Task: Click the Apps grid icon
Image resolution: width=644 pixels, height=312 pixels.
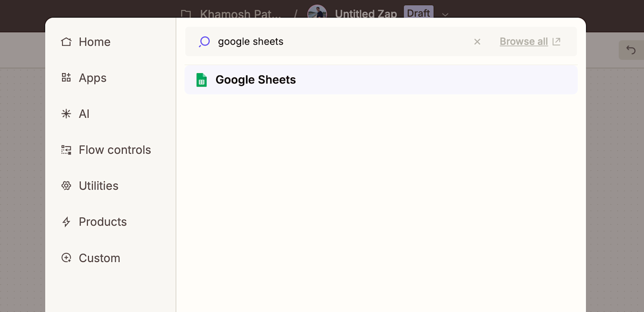Action: pos(66,78)
